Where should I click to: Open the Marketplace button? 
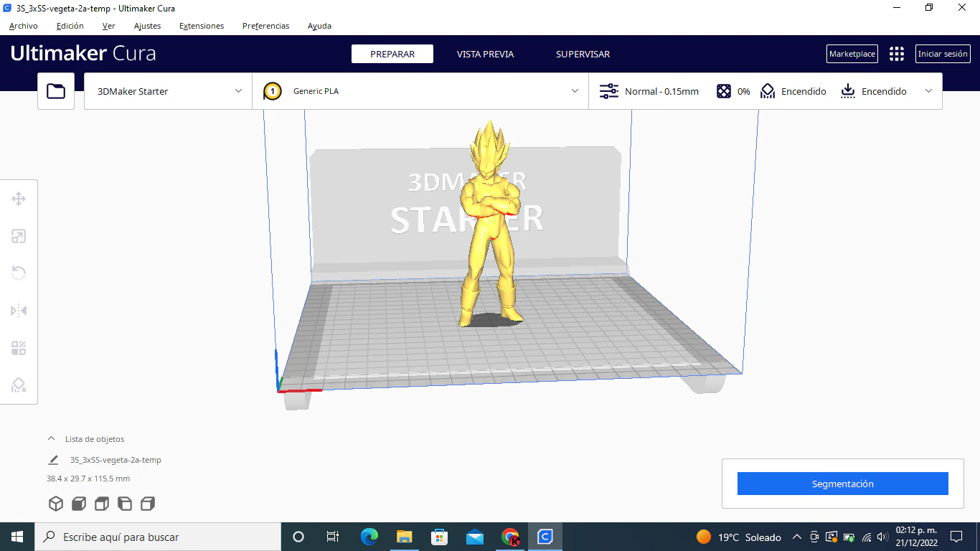[x=852, y=54]
